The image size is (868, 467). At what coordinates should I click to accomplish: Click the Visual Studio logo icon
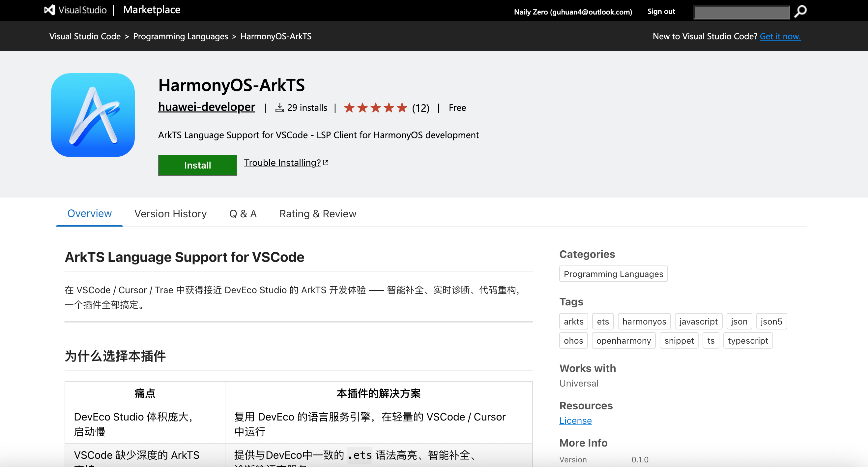click(x=50, y=10)
